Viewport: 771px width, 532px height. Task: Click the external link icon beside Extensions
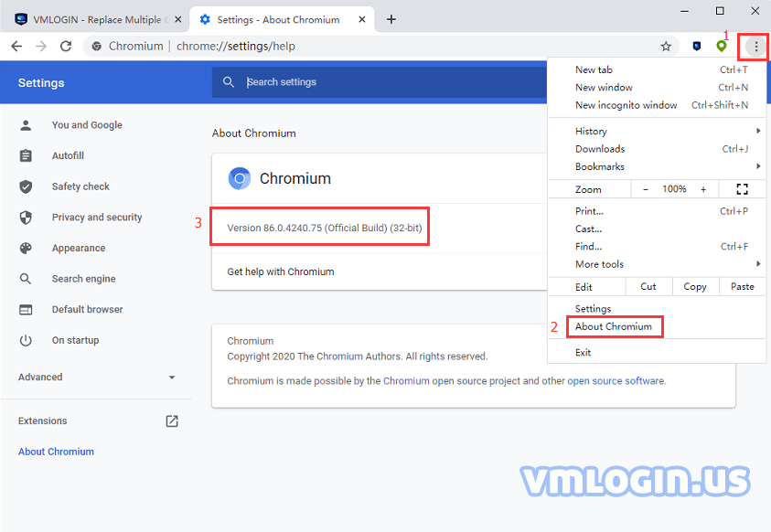point(172,421)
